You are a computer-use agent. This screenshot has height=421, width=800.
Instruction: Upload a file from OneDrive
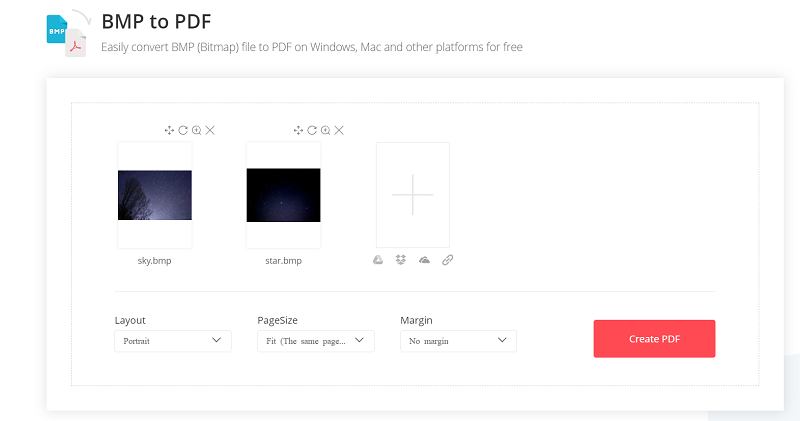(x=424, y=260)
